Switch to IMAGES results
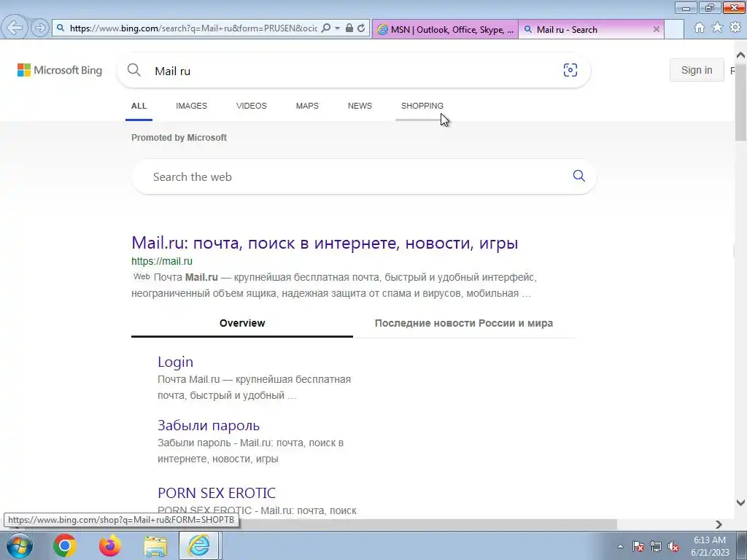The width and height of the screenshot is (747, 560). tap(192, 106)
